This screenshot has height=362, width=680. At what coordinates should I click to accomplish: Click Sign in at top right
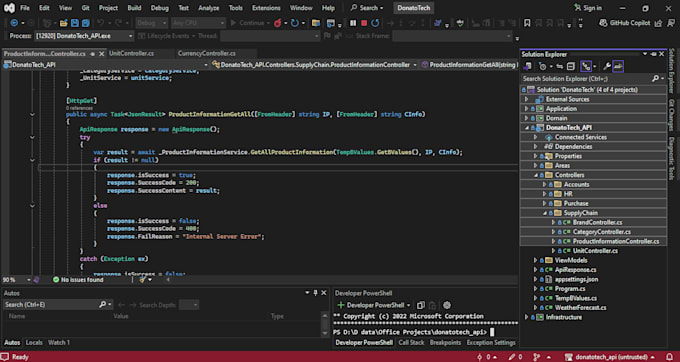[x=587, y=8]
